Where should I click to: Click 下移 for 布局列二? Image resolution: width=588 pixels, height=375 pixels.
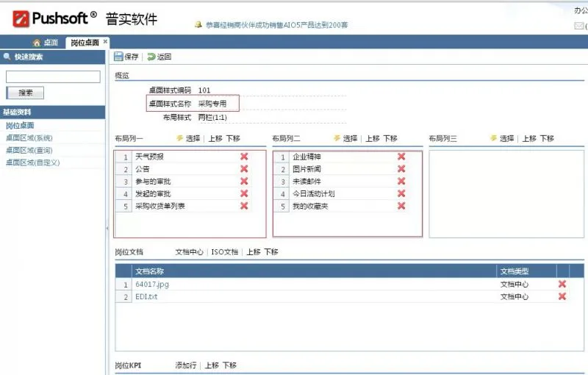390,138
